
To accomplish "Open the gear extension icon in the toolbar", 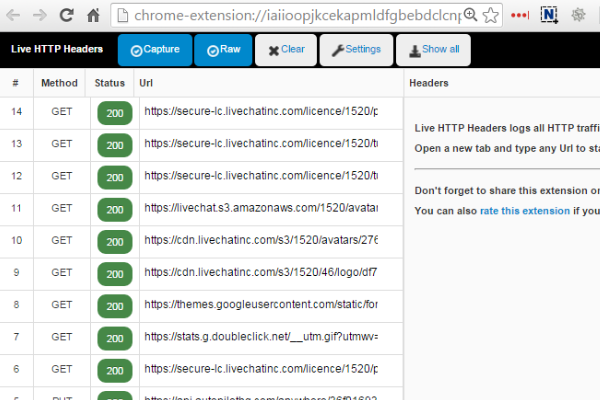I will tap(578, 15).
